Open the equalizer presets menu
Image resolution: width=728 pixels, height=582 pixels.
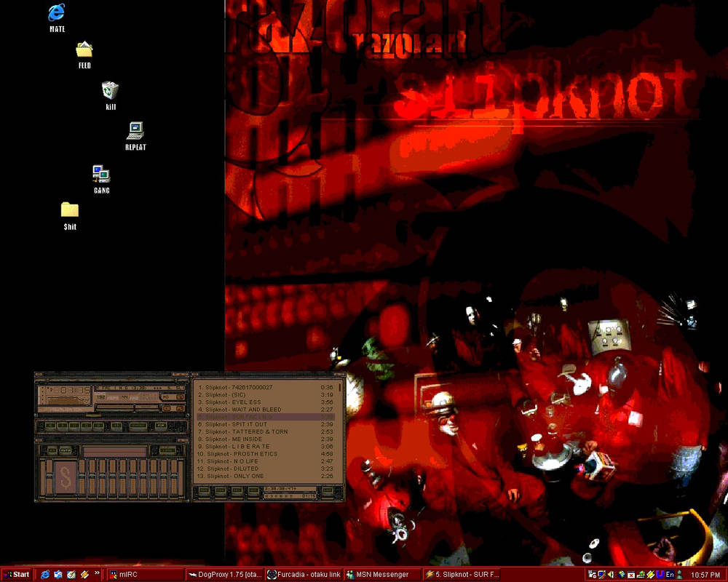[167, 450]
